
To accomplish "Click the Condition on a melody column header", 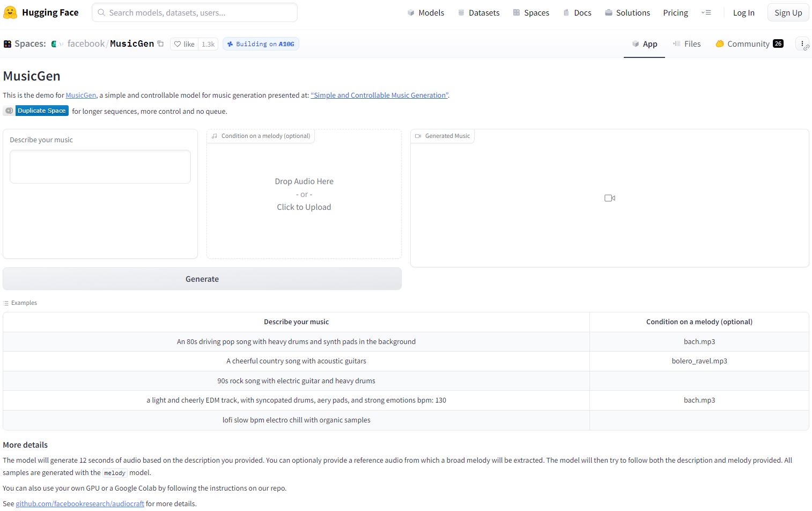I will click(x=699, y=322).
